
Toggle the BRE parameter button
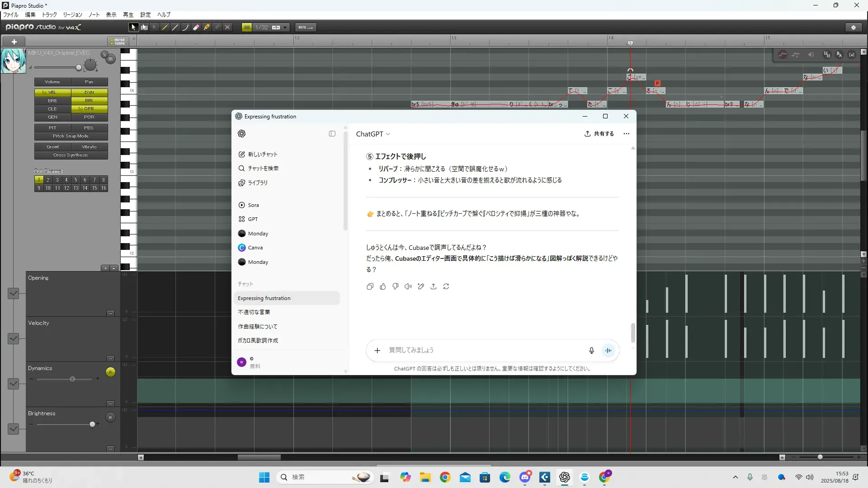52,101
